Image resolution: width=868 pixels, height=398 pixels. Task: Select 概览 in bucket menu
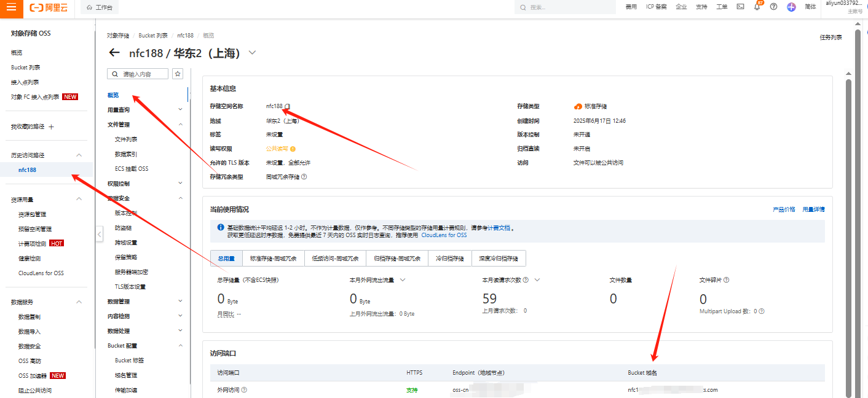[x=113, y=95]
